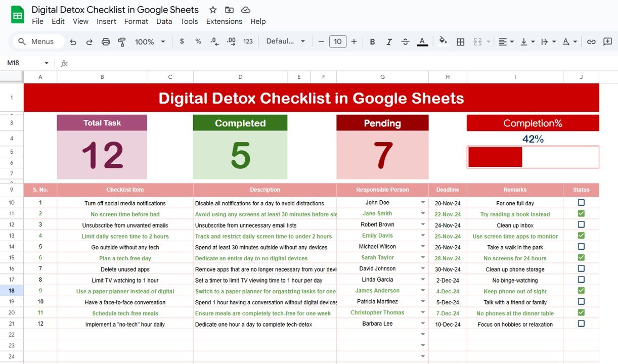Screen dimensions: 618x364
Task: Open the View menu
Action: tap(80, 21)
